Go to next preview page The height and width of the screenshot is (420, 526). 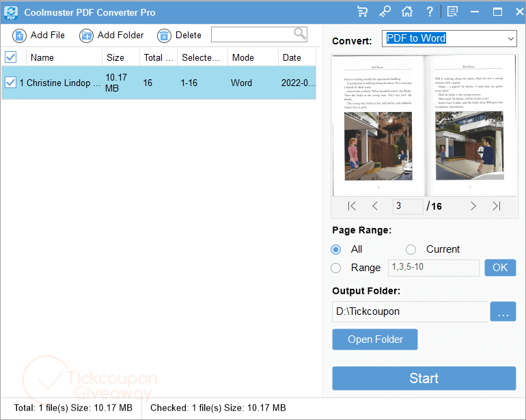tap(473, 206)
